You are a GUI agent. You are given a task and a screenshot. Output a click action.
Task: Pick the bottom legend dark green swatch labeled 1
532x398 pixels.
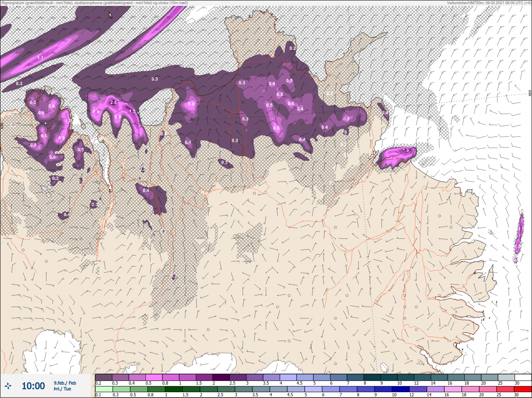pos(173,389)
